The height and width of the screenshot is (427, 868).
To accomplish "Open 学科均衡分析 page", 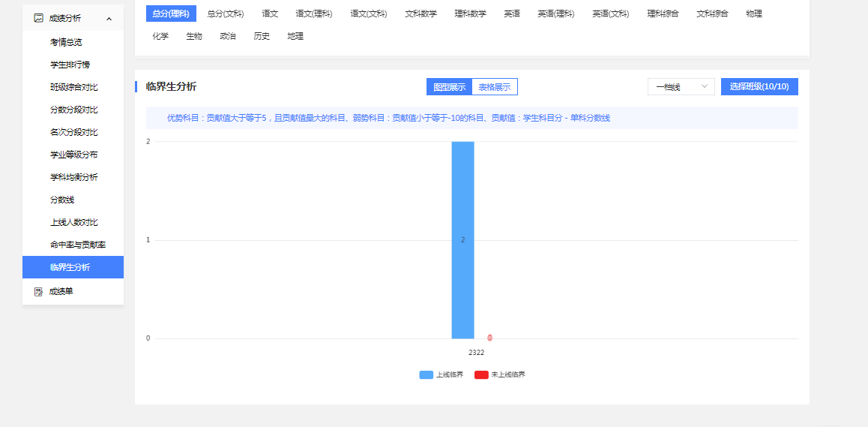I will [x=73, y=177].
